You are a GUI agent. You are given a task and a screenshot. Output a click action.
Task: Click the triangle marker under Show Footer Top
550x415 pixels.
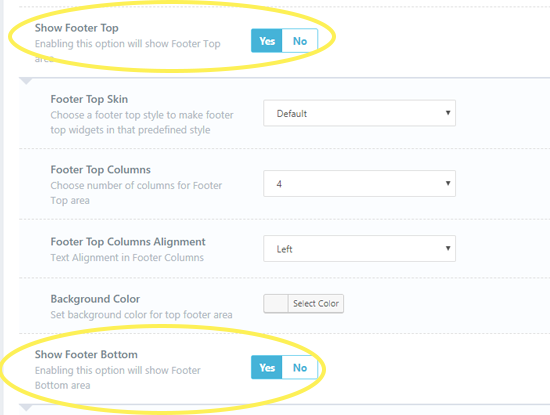click(26, 81)
